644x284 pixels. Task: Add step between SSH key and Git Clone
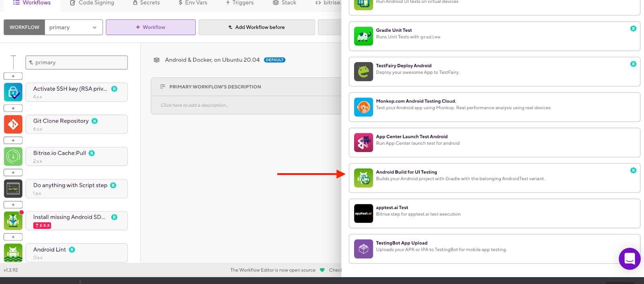(x=13, y=108)
